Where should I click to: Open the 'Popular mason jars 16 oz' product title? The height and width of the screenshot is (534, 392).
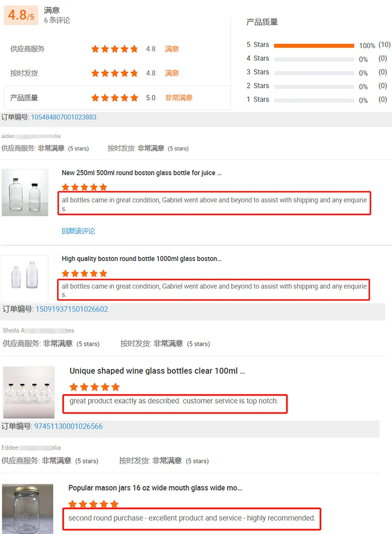155,488
